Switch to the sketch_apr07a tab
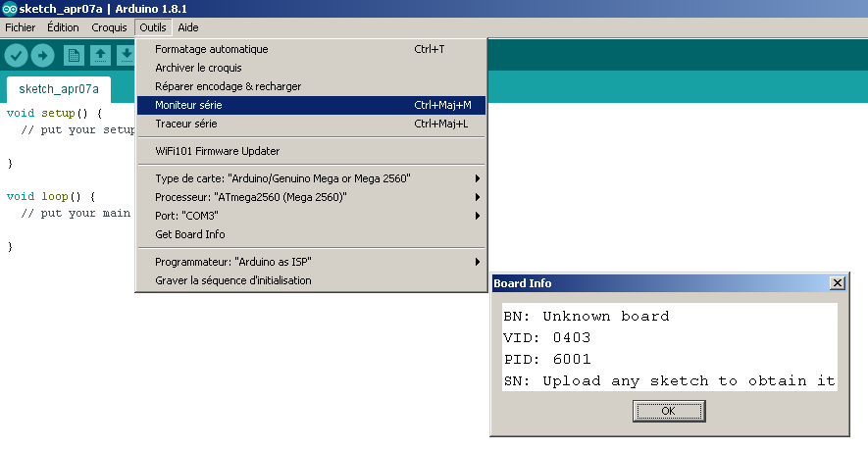Screen dimensions: 868x450 click(x=59, y=89)
